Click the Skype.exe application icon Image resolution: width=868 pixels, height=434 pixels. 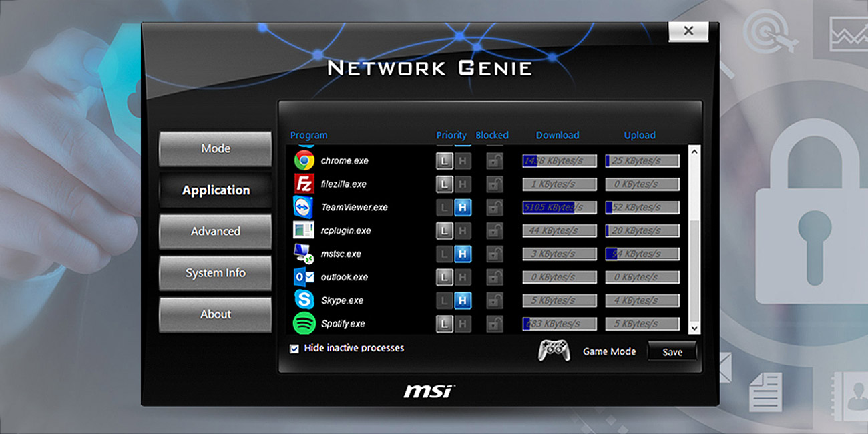[x=304, y=300]
